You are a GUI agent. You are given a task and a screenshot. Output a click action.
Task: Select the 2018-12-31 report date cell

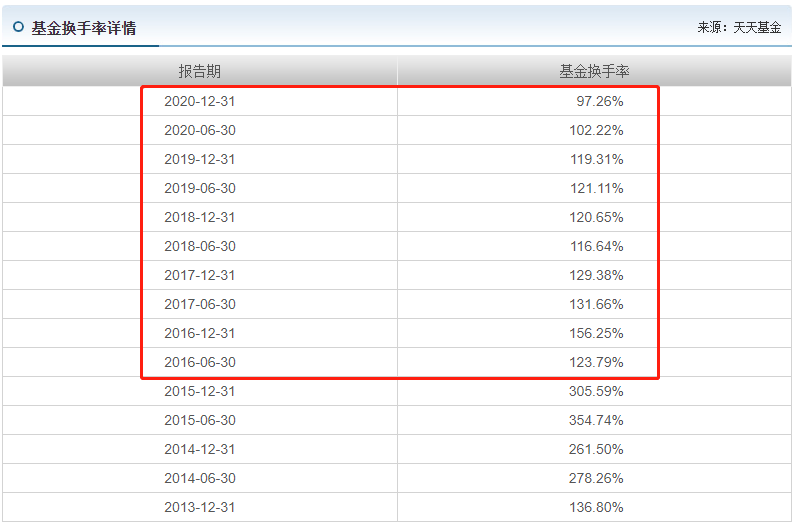[200, 217]
